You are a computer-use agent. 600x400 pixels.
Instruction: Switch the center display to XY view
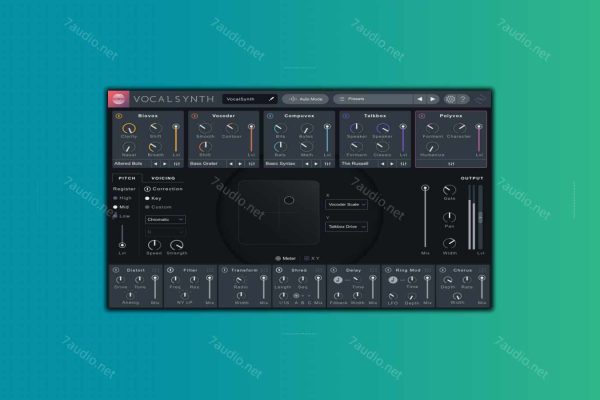point(312,259)
